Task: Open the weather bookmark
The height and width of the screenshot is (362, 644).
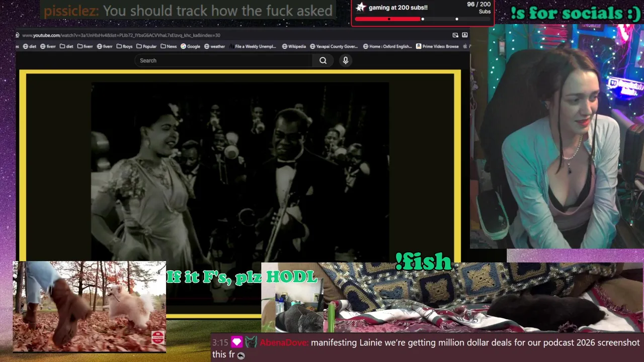Action: click(x=214, y=46)
